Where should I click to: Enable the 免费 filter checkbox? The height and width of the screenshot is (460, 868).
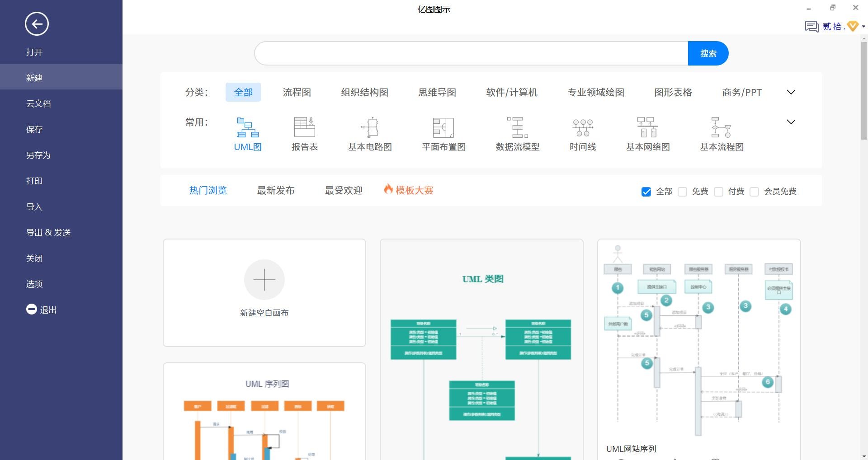[682, 192]
